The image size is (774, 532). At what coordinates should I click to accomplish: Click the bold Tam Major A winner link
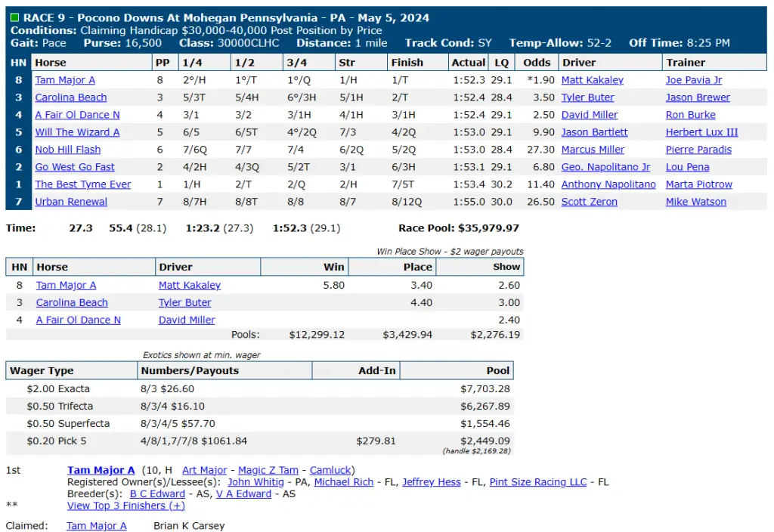101,470
